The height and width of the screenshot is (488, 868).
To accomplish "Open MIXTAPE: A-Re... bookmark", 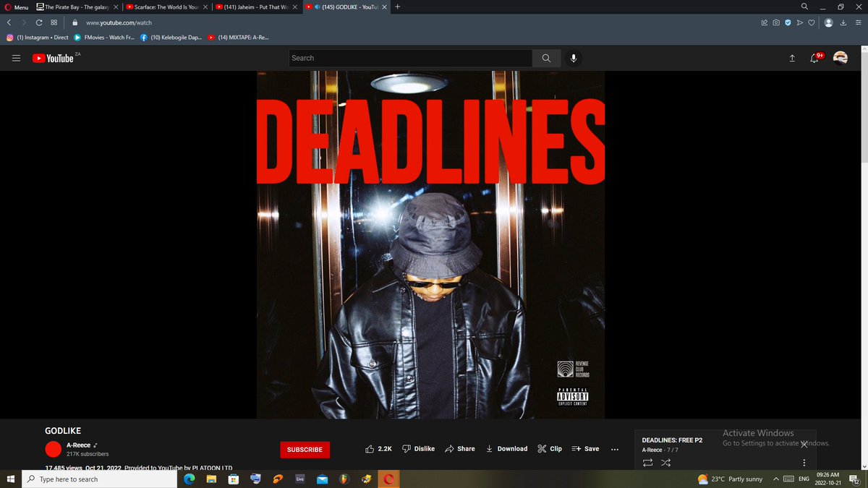I will tap(238, 37).
